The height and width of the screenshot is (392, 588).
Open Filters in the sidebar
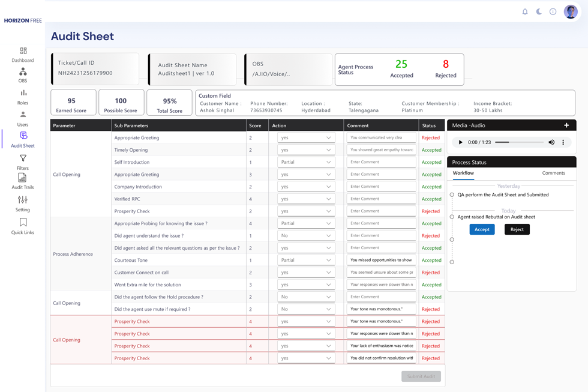point(23,159)
